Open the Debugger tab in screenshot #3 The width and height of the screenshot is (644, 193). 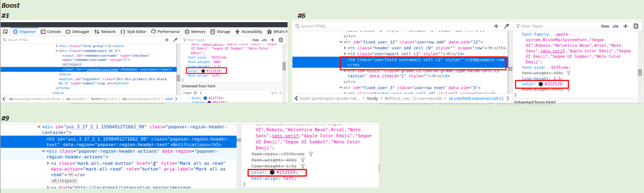click(x=77, y=32)
